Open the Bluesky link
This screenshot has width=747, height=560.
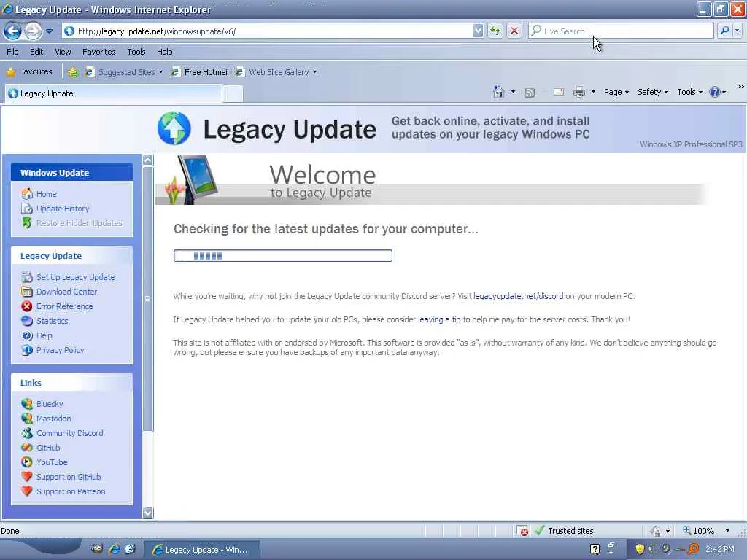[x=50, y=404]
